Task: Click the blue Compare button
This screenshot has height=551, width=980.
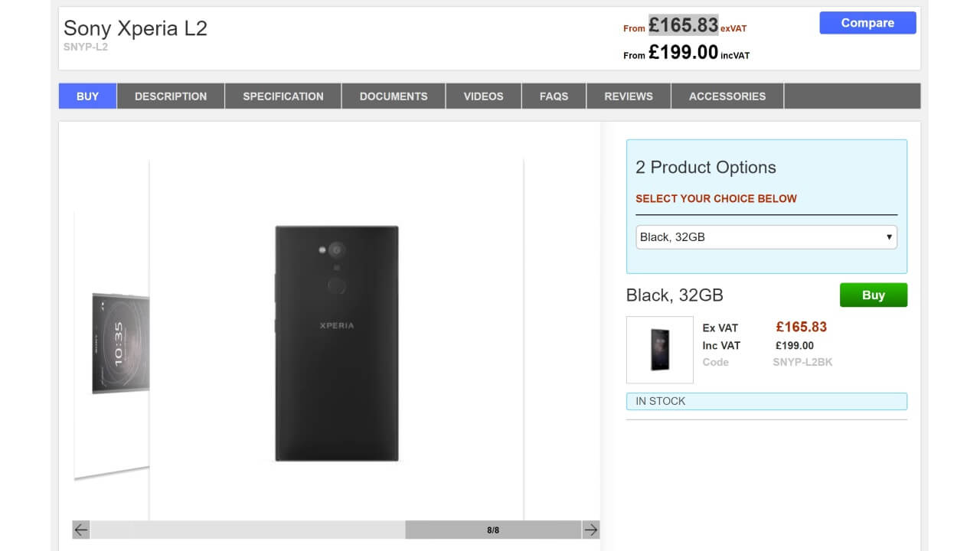Action: pyautogui.click(x=867, y=23)
